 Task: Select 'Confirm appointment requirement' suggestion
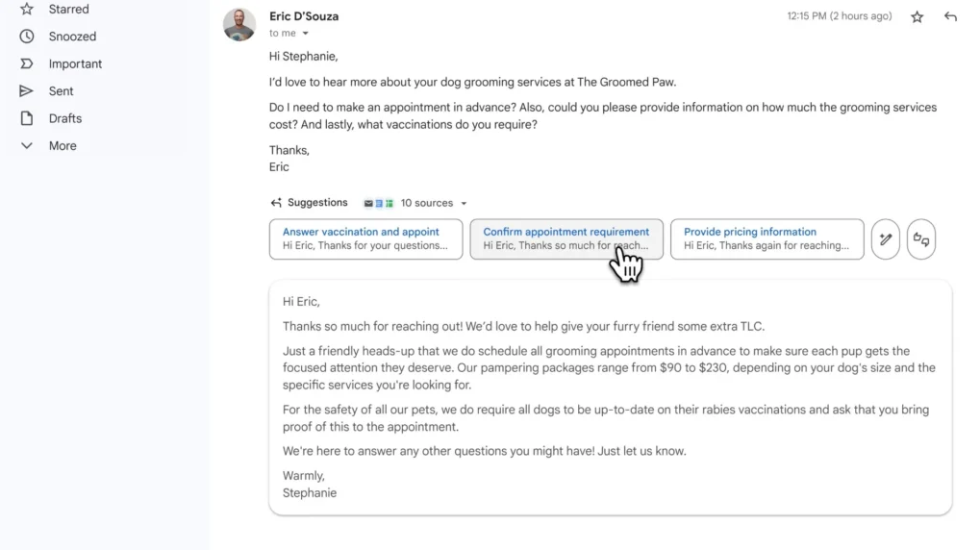566,238
